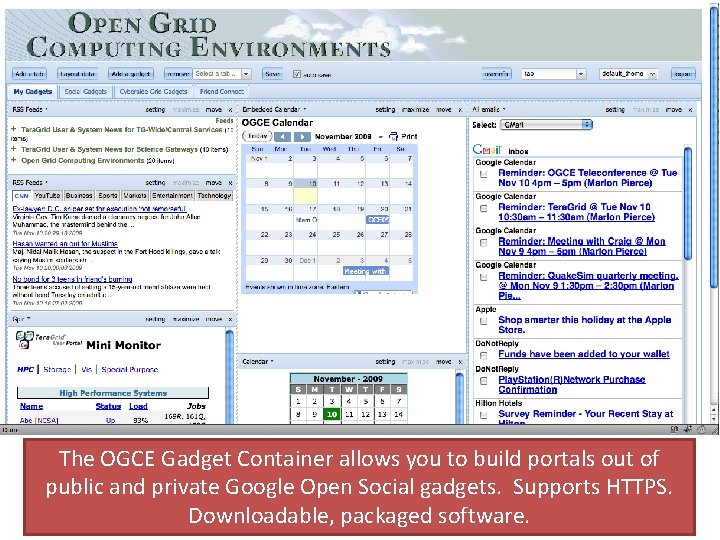
Task: Close the second RSS Feeds gadget with CNN tabs
Action: coord(231,183)
